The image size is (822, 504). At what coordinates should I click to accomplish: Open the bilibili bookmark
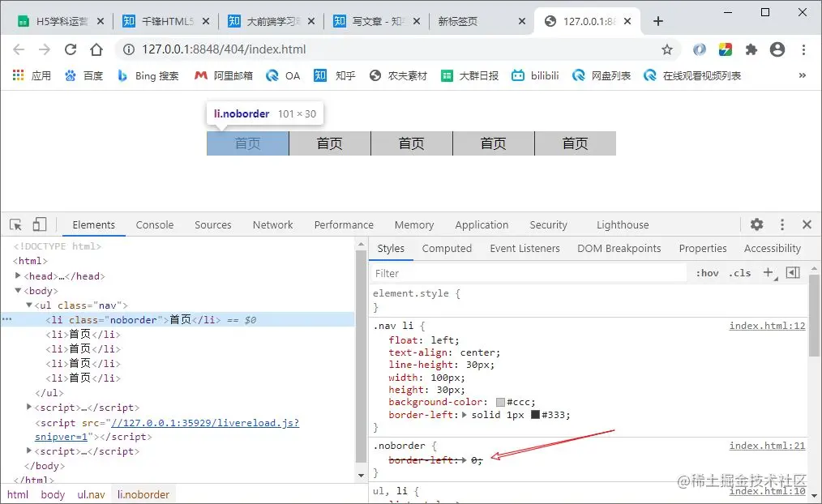pyautogui.click(x=535, y=75)
